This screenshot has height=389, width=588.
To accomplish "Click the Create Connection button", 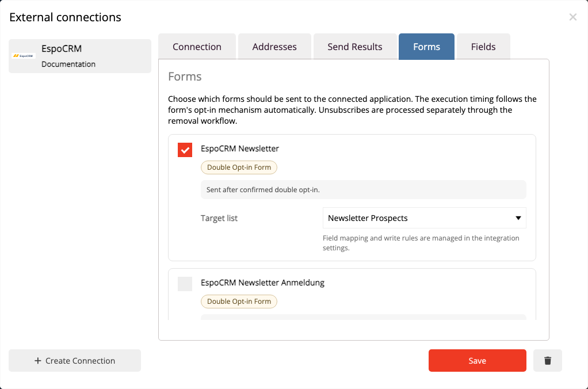I will point(75,360).
